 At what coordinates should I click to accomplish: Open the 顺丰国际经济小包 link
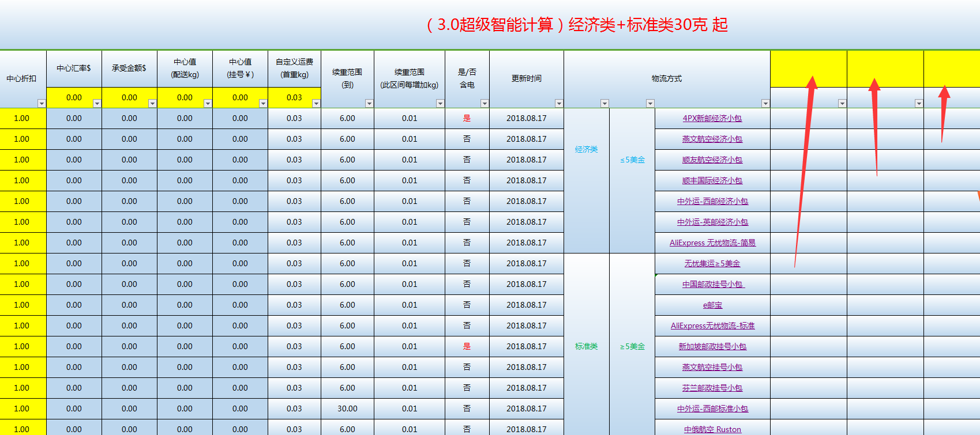(712, 180)
